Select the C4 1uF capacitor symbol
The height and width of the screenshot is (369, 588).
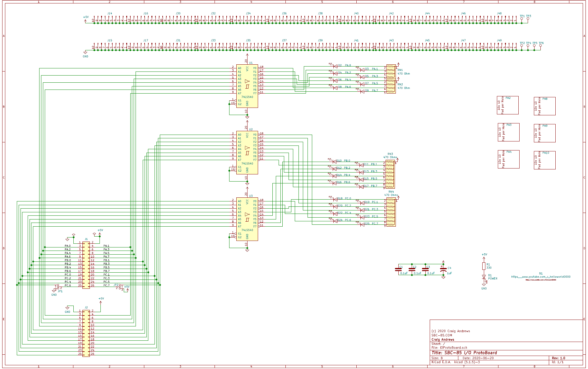pos(444,270)
